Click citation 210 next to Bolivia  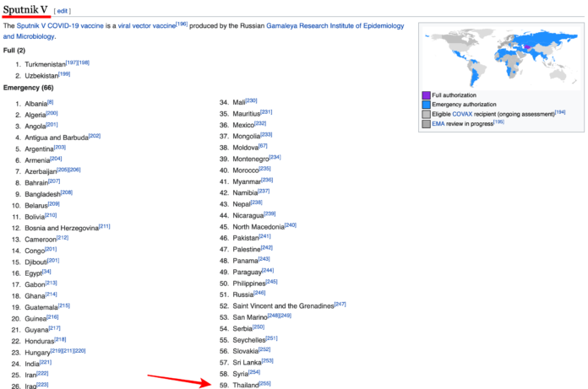(51, 215)
